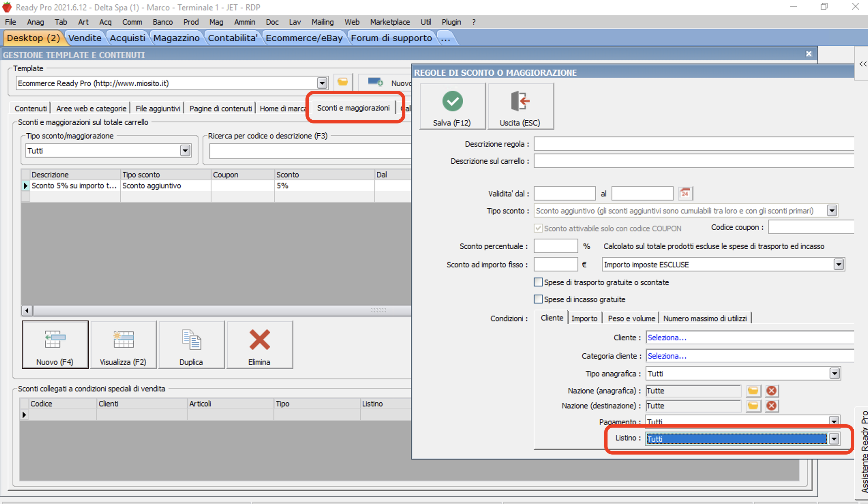Click the Ready Pro strawberry app icon
The image size is (868, 504).
[x=7, y=7]
